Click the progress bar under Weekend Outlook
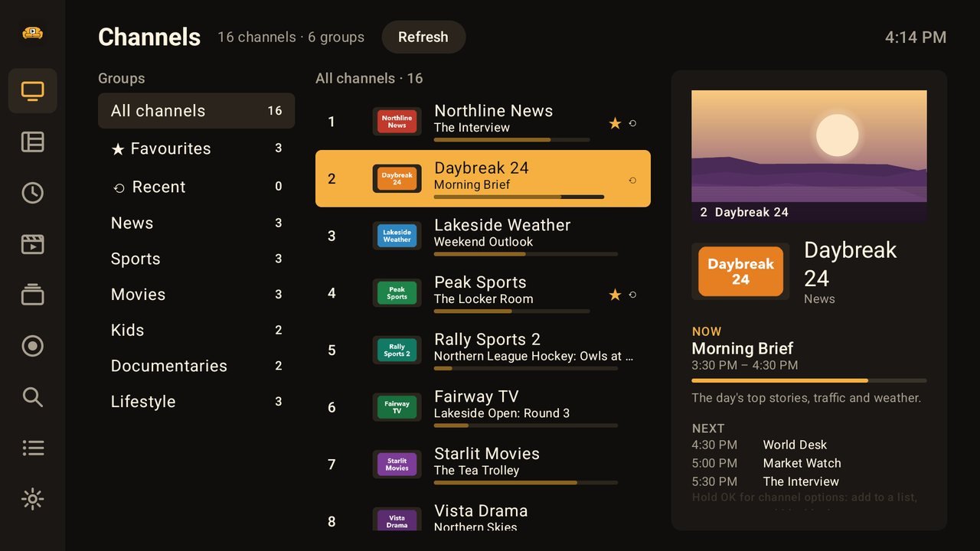 (x=526, y=254)
